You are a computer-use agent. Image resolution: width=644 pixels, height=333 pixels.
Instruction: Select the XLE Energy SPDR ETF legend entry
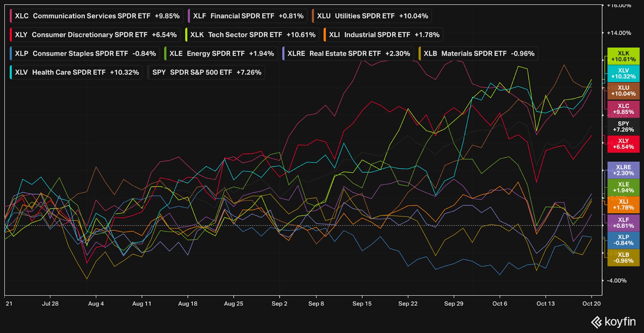click(221, 54)
